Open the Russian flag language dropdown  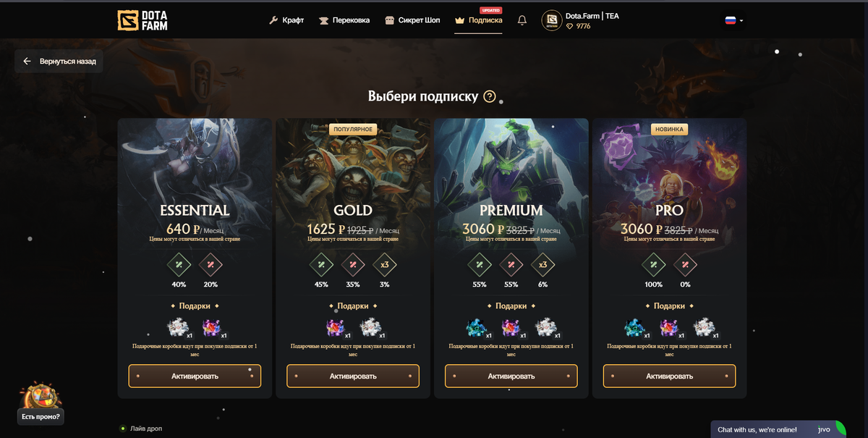pos(734,20)
